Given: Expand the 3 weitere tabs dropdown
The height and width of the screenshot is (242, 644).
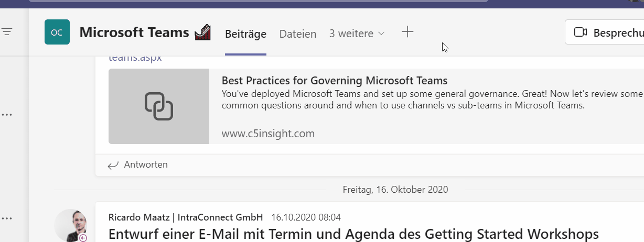Looking at the screenshot, I should [357, 34].
